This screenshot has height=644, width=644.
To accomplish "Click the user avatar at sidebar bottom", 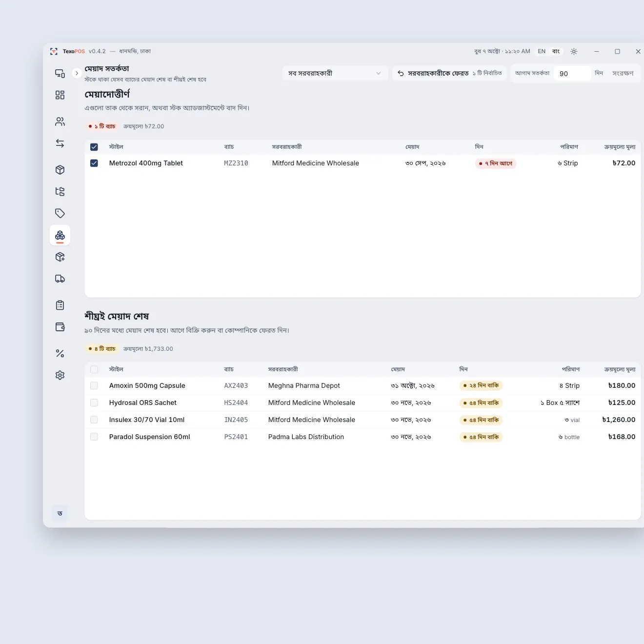I will tap(60, 513).
